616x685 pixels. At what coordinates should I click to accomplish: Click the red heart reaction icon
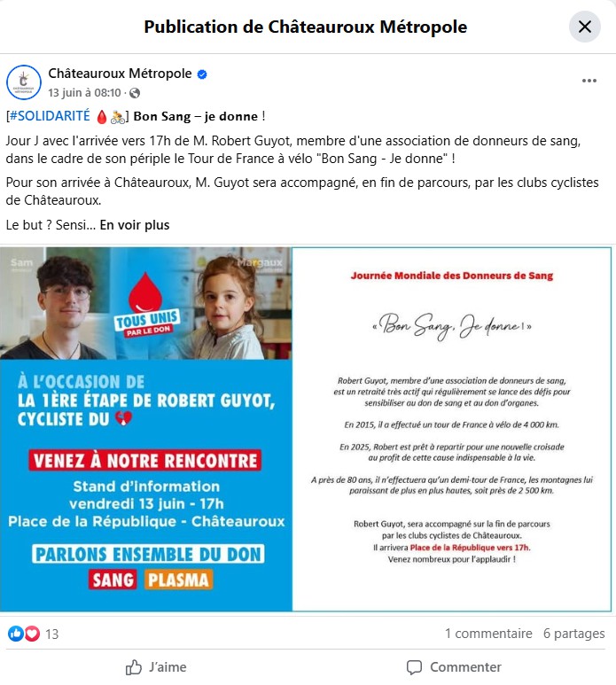coord(32,634)
